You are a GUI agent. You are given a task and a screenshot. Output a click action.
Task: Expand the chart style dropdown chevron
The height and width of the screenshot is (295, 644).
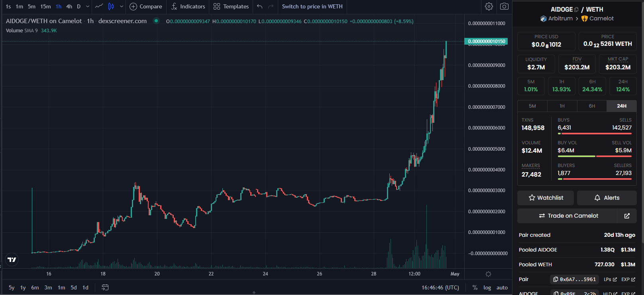(x=122, y=6)
